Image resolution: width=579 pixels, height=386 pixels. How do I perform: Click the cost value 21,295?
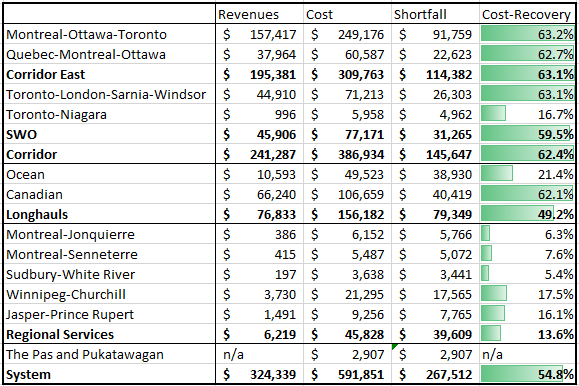click(364, 294)
